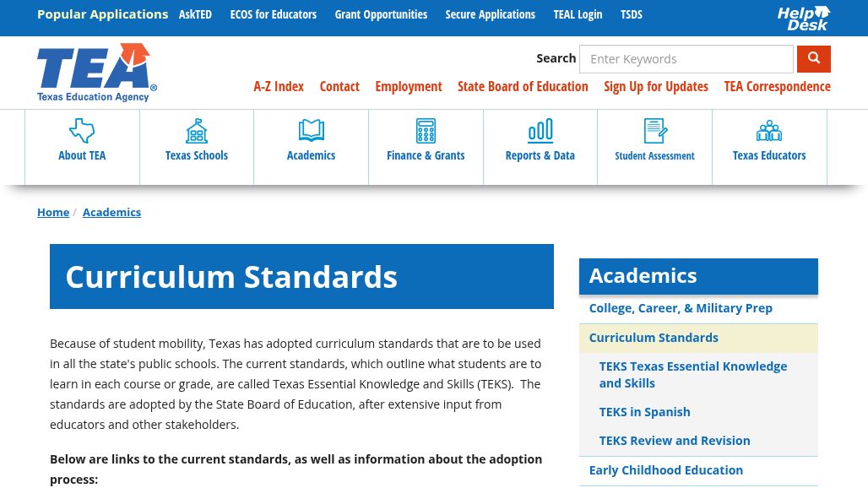This screenshot has width=868, height=488.
Task: Open the Help Desk icon
Action: pos(803,18)
